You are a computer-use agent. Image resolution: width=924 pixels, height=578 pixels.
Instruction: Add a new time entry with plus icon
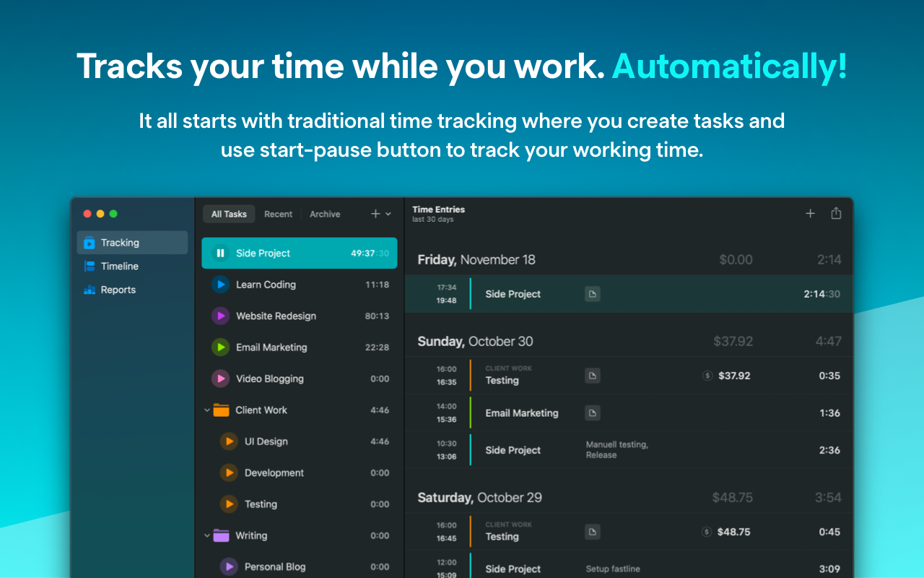coord(810,213)
